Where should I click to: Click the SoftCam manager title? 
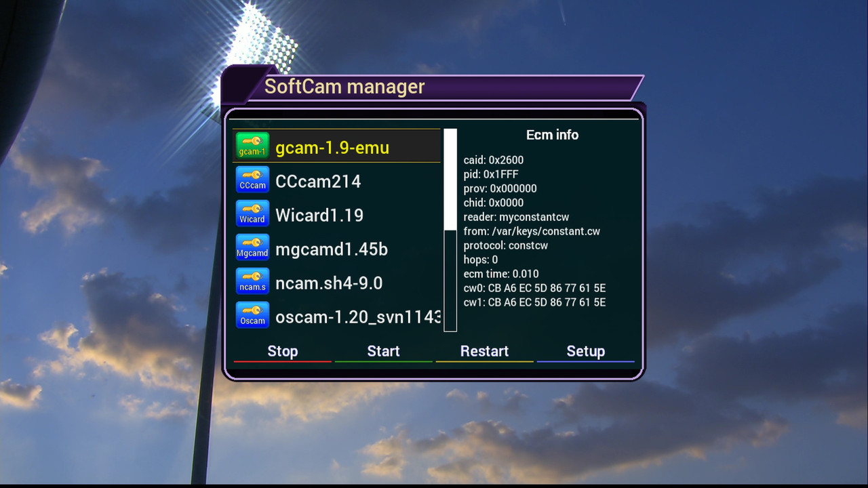(344, 87)
